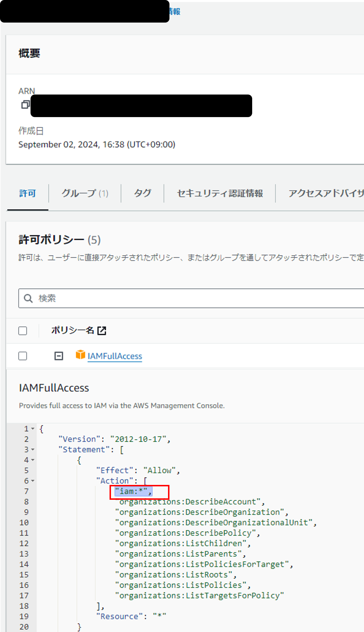Click the creation date September 02, 2024 text
The image size is (364, 632).
[97, 145]
